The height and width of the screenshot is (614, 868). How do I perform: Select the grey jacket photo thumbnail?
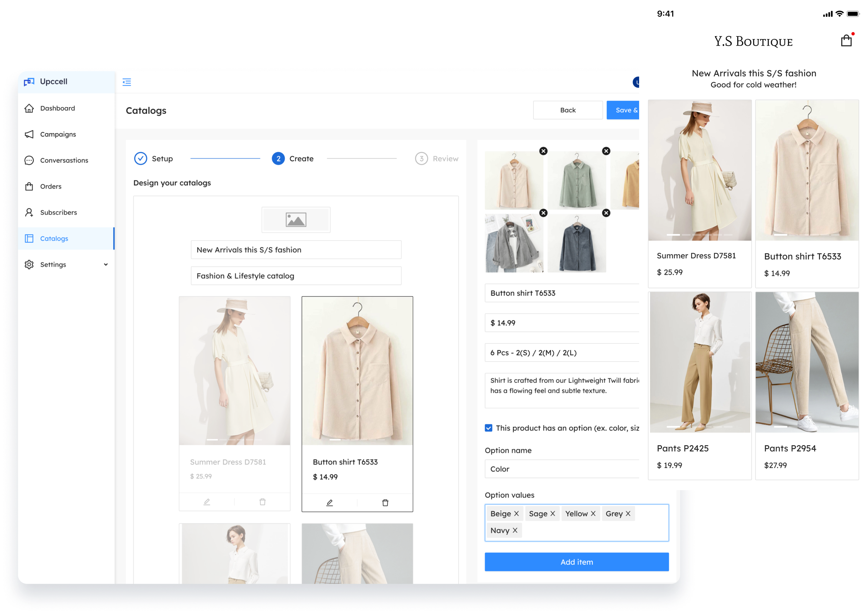(x=514, y=243)
